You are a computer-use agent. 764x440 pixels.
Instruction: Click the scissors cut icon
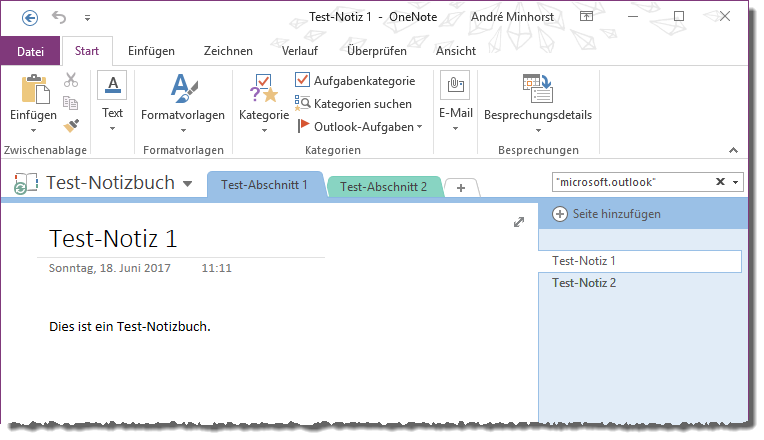71,80
